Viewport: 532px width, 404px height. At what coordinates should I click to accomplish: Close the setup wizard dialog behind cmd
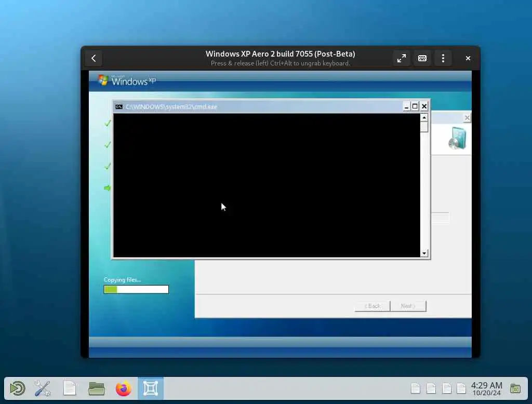pos(467,118)
